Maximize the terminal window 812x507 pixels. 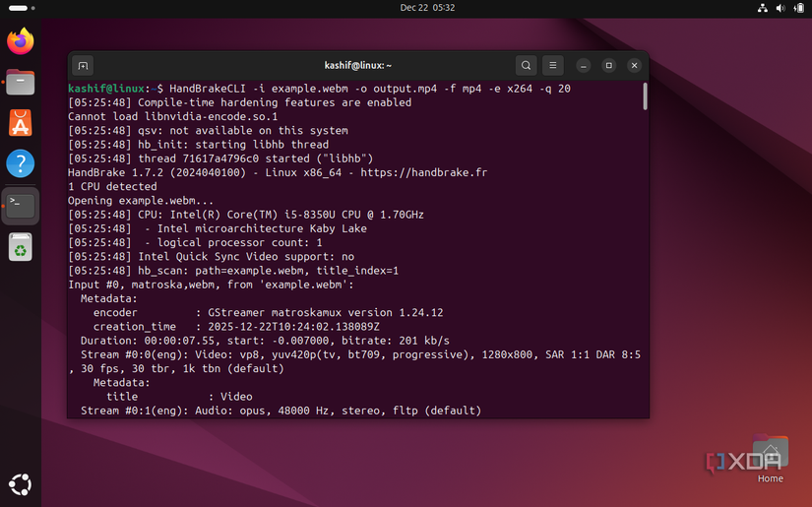(x=608, y=66)
